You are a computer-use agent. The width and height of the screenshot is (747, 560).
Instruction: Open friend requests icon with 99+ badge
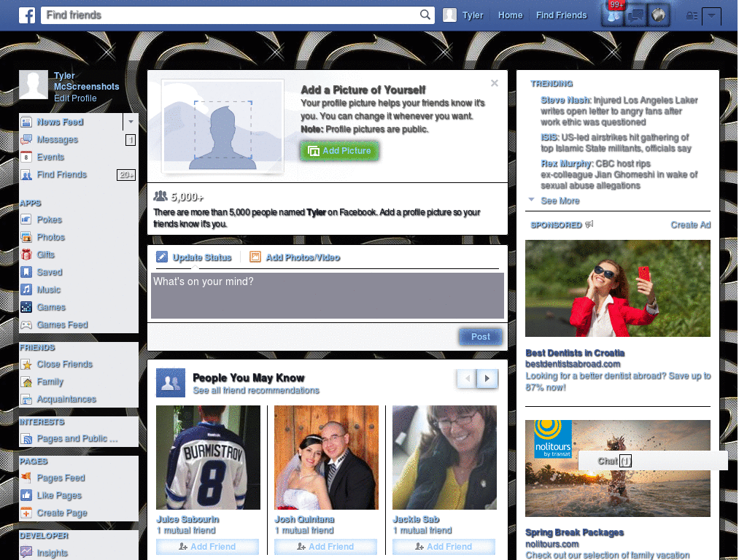coord(613,15)
